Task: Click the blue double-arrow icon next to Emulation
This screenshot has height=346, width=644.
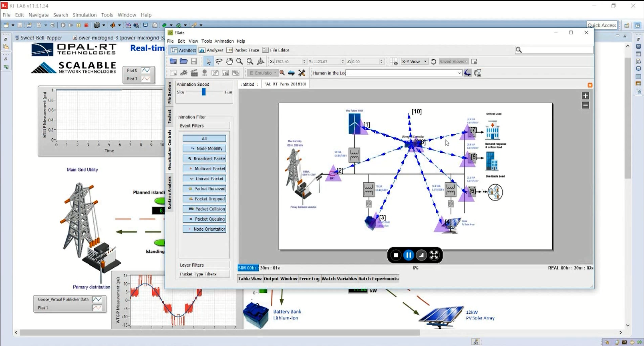Action: [292, 73]
